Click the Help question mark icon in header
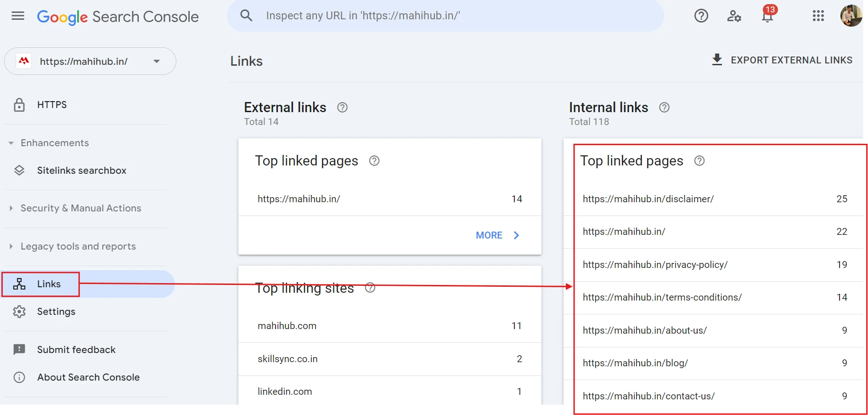 (x=701, y=16)
